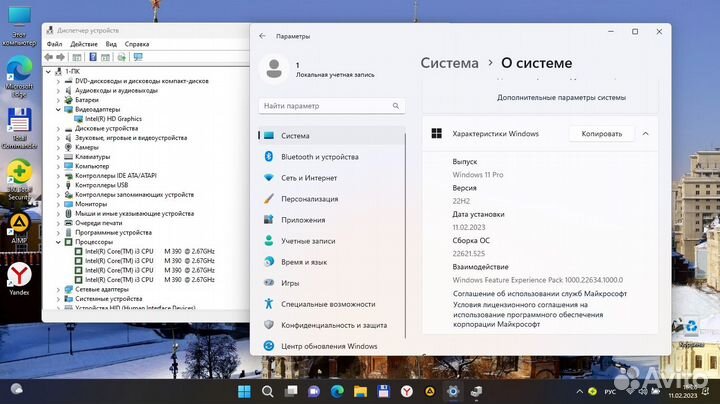Open Справка menu in Device Manager
Image resolution: width=720 pixels, height=404 pixels.
tap(137, 44)
